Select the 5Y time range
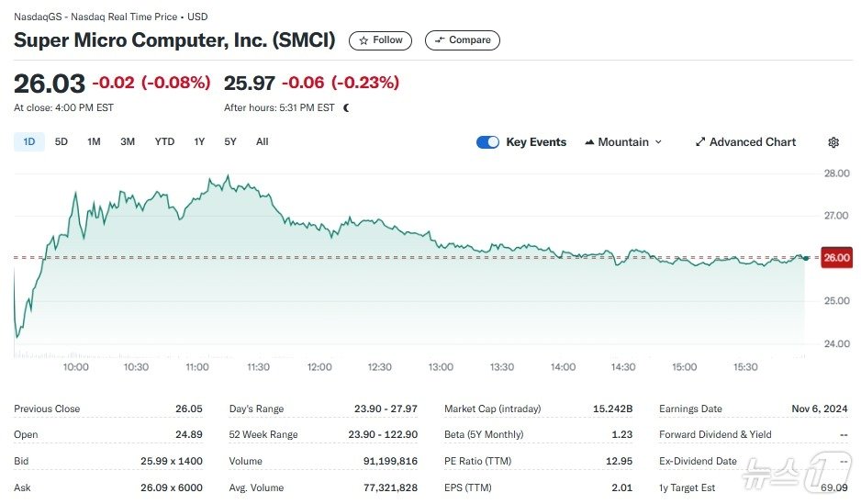Screen dimensions: 861x504 pos(230,141)
